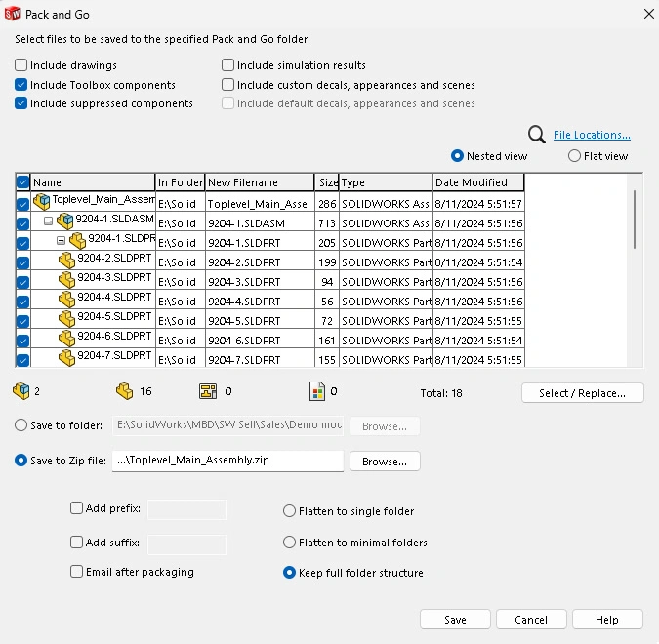
Task: Click date cell 8/11/2024 5:51:57
Action: [478, 204]
